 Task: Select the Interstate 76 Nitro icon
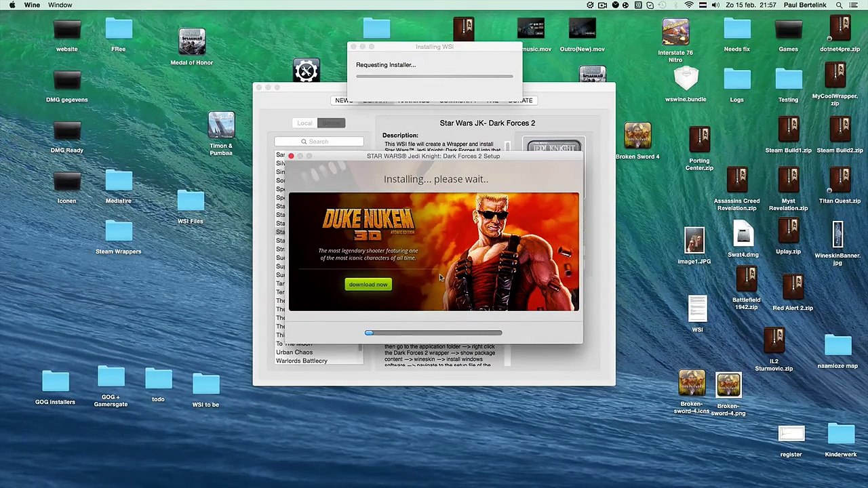point(675,32)
